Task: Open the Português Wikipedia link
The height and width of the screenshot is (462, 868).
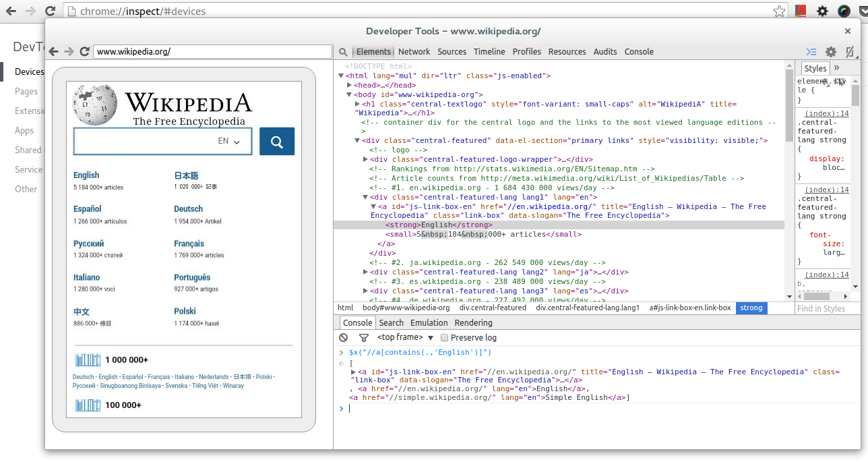Action: [192, 277]
